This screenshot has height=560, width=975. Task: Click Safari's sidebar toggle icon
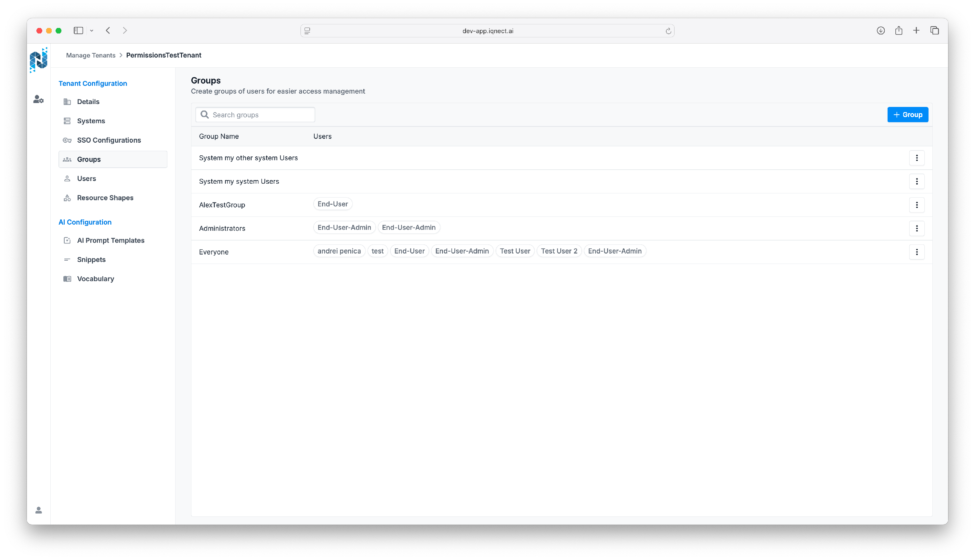tap(78, 30)
